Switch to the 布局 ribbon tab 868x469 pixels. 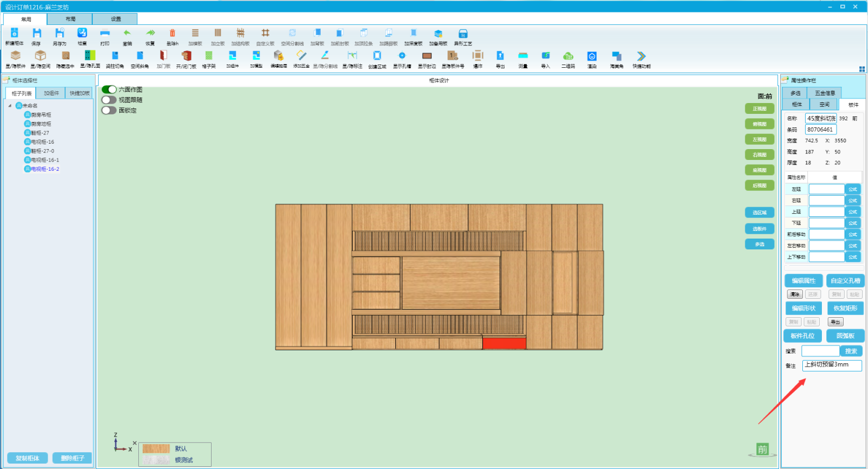pyautogui.click(x=71, y=19)
